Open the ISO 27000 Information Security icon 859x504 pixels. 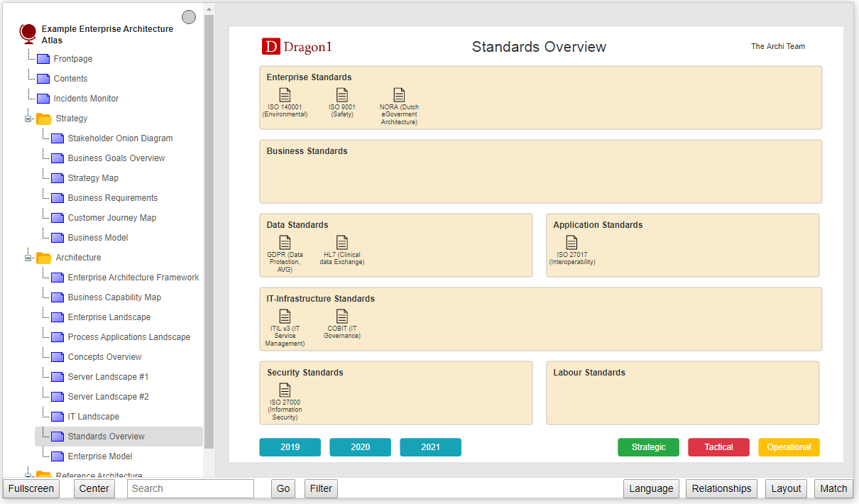(x=285, y=390)
